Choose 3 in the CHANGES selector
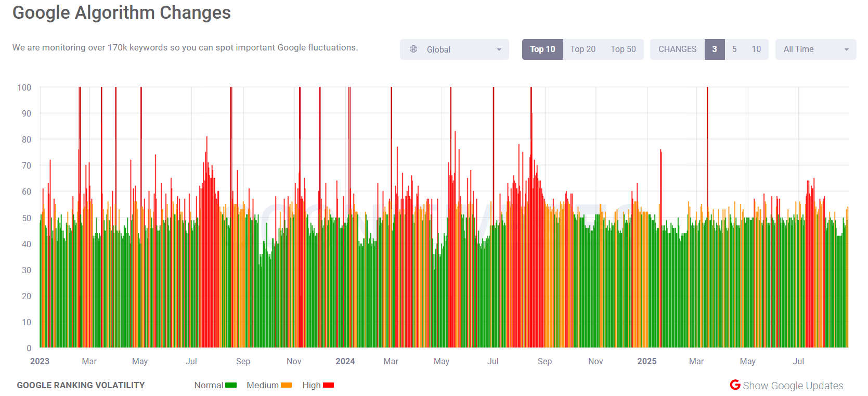This screenshot has width=868, height=396. [x=715, y=49]
